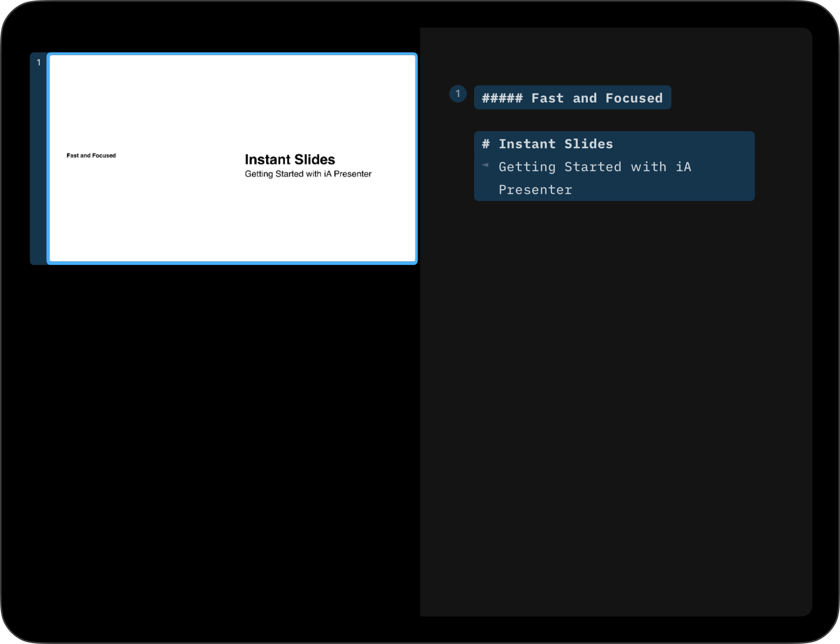Click the five hash marks before Fast
Viewport: 840px width, 644px height.
coord(502,98)
